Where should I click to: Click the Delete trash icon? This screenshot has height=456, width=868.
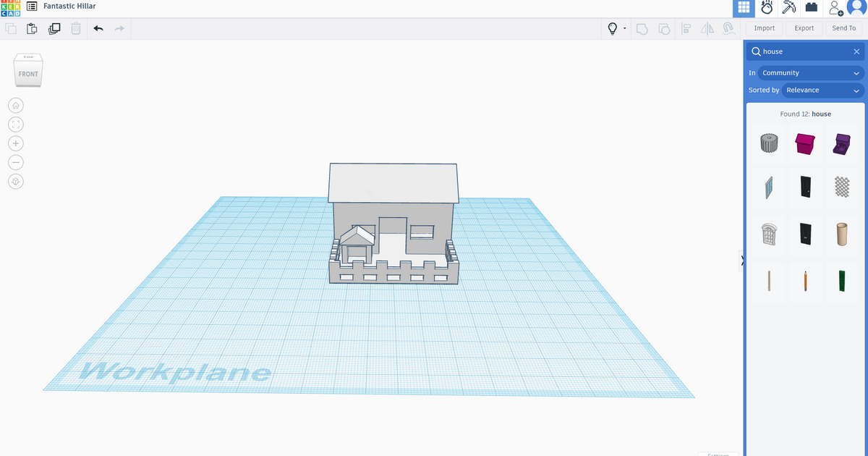tap(76, 28)
